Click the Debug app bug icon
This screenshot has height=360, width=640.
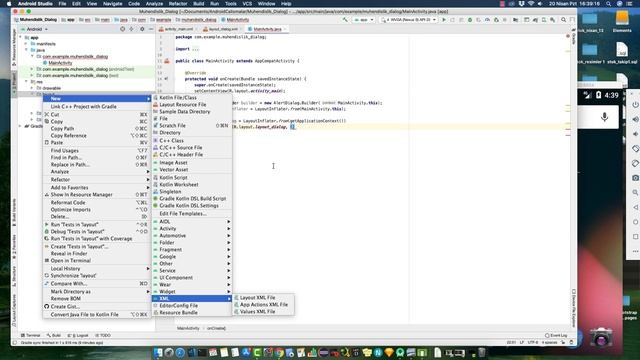(x=470, y=20)
